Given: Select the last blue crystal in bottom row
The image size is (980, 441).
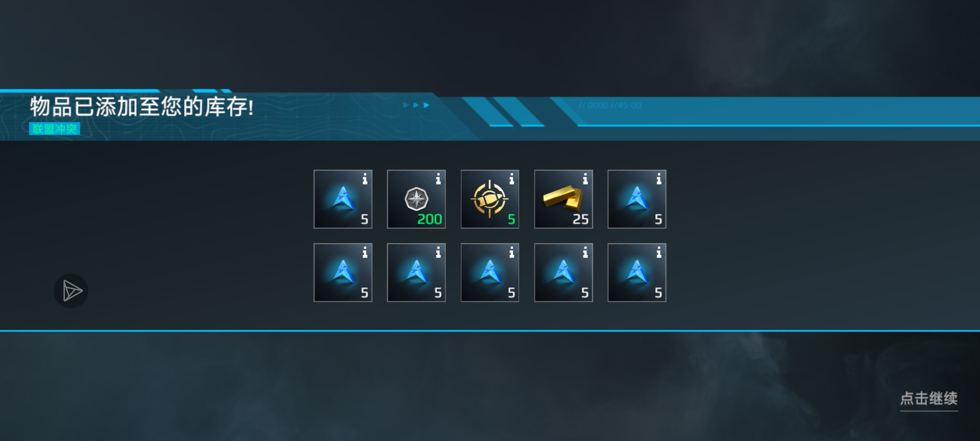Looking at the screenshot, I should (x=637, y=273).
